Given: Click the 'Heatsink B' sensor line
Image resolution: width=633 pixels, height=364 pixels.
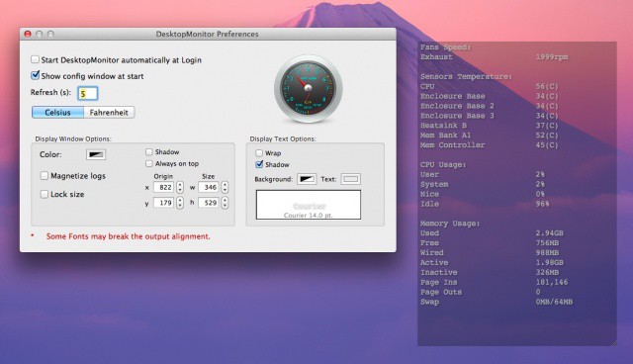Looking at the screenshot, I should 490,126.
